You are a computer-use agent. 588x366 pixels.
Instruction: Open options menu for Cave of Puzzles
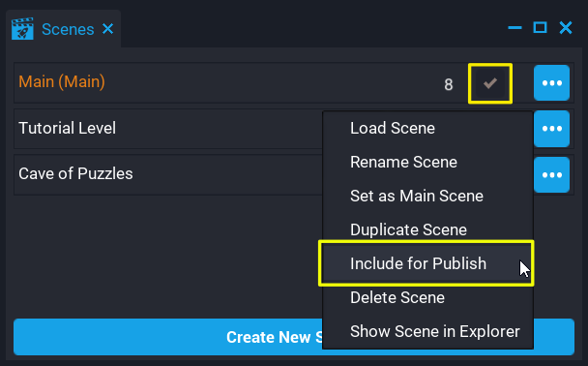(551, 175)
